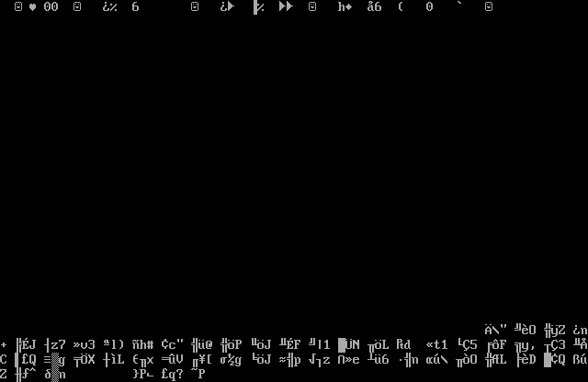Click the '«t1' text group
Viewport: 588px width, 382px height.
point(436,345)
